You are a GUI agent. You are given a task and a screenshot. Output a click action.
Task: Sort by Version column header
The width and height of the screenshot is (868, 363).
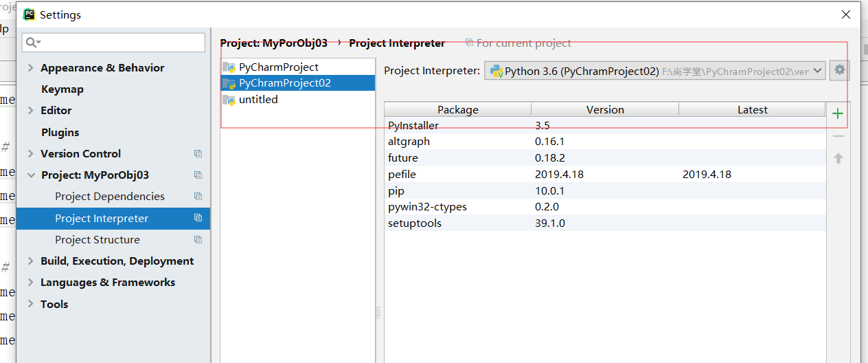click(605, 110)
